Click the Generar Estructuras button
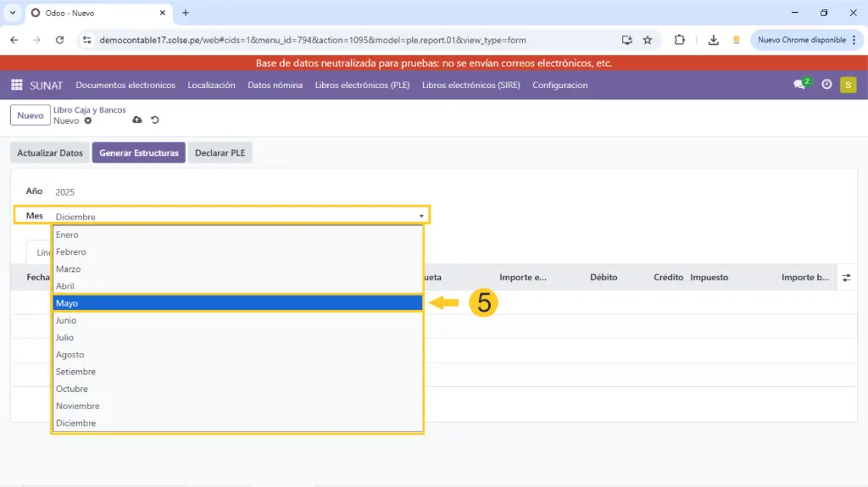The height and width of the screenshot is (487, 868). click(x=139, y=153)
